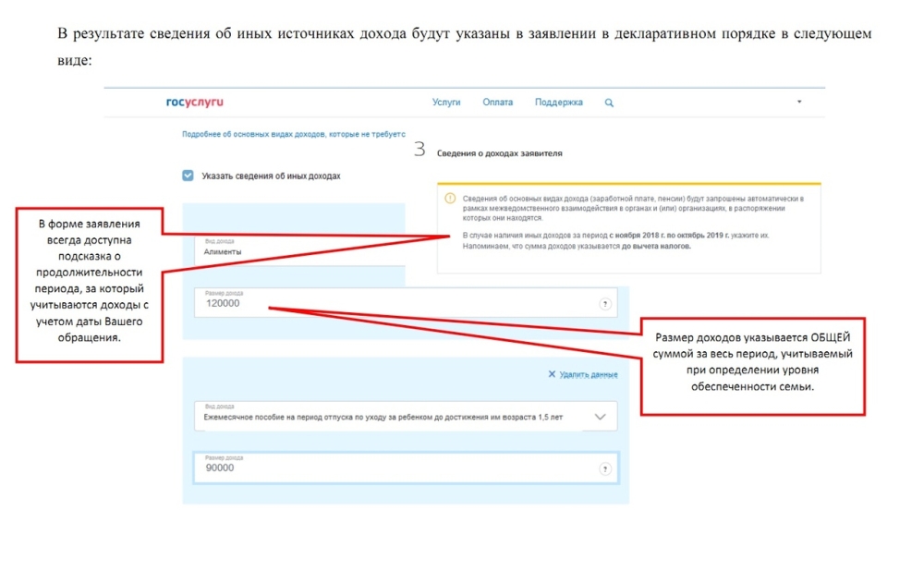Uncheck Указать сведения об иных доходах
The width and height of the screenshot is (924, 571).
click(x=188, y=176)
